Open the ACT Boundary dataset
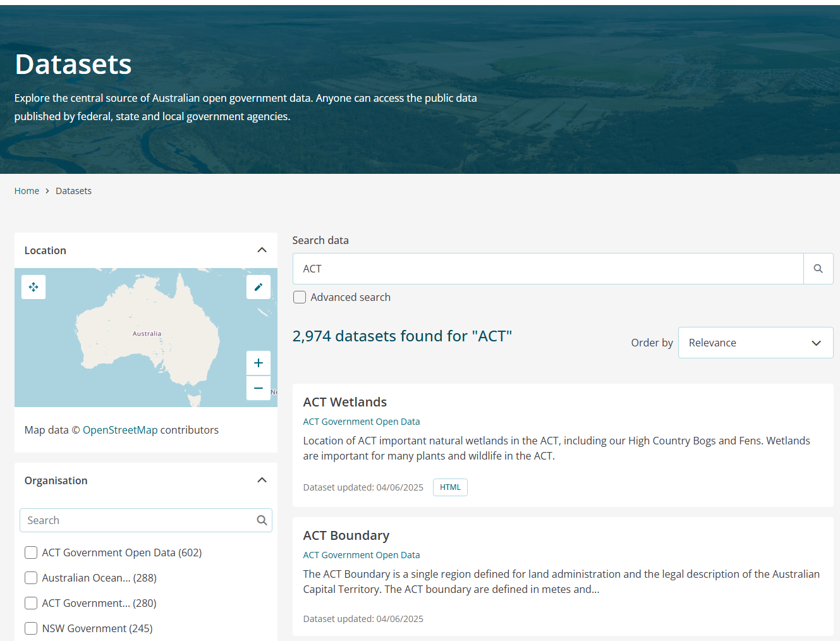Image resolution: width=840 pixels, height=641 pixels. point(346,535)
